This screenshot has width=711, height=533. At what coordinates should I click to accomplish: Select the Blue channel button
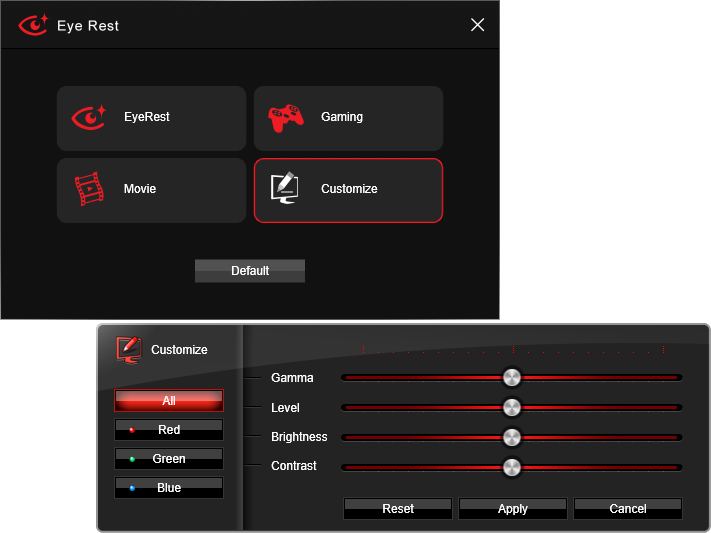[x=169, y=488]
